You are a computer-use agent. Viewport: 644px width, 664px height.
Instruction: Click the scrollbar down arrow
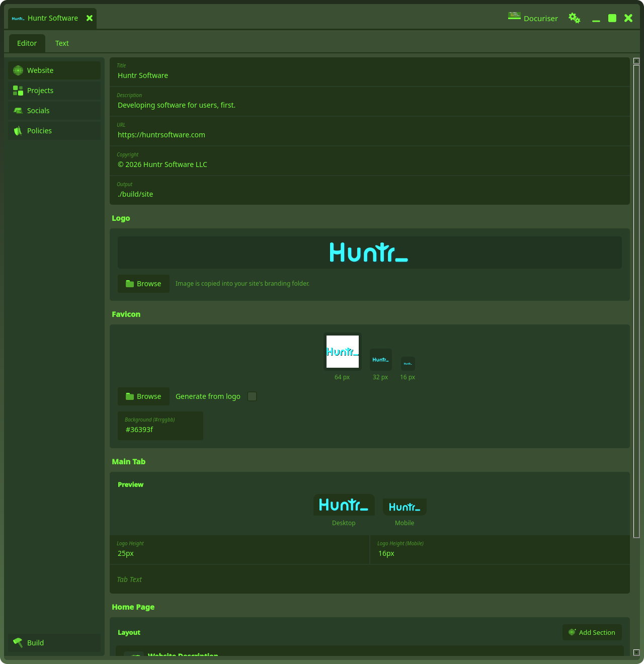click(x=636, y=652)
